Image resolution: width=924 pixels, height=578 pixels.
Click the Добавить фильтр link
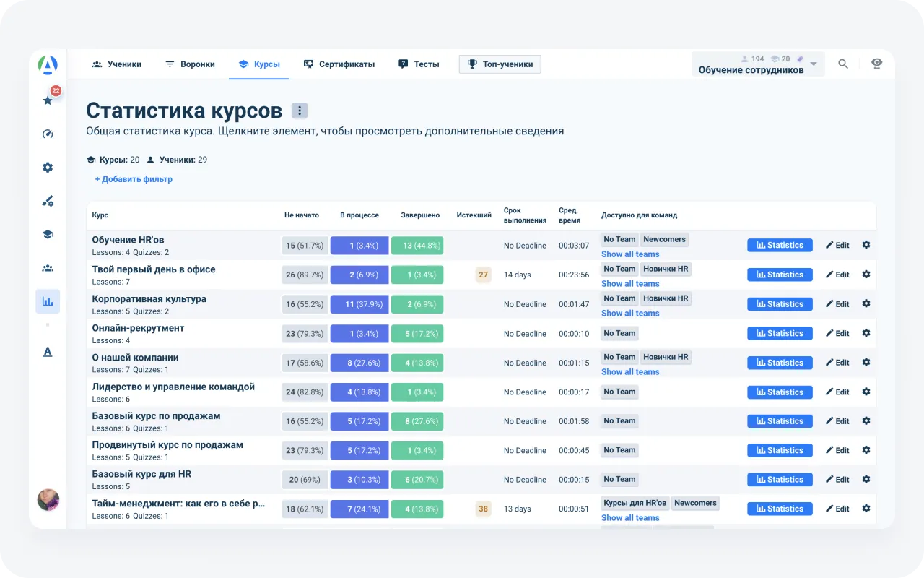134,179
